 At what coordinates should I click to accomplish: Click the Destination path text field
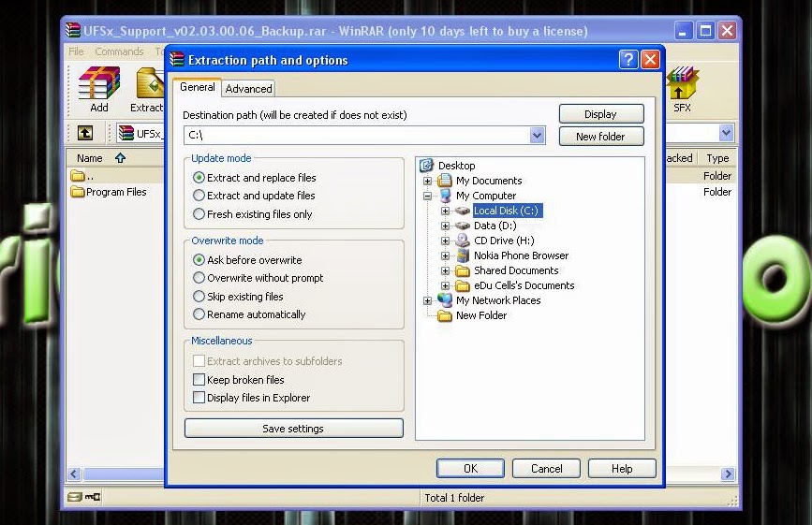click(x=358, y=136)
